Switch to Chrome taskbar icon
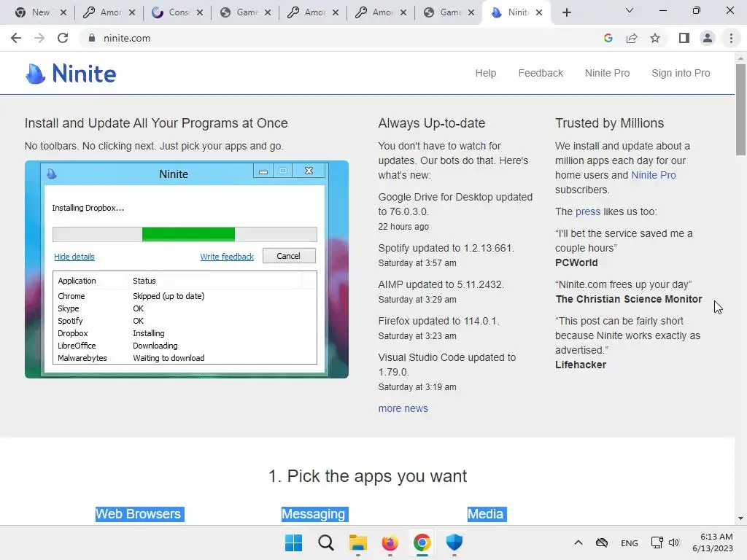This screenshot has height=560, width=747. coord(422,542)
